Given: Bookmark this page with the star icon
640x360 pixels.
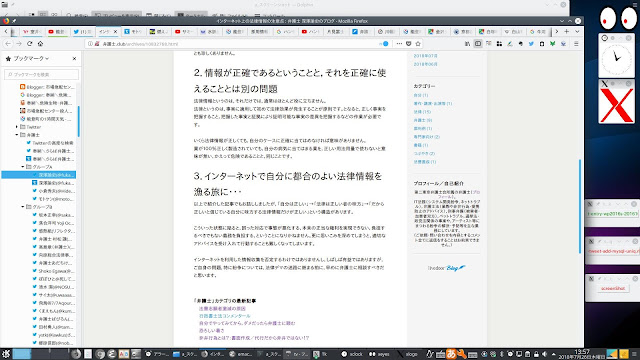Looking at the screenshot, I should (418, 44).
